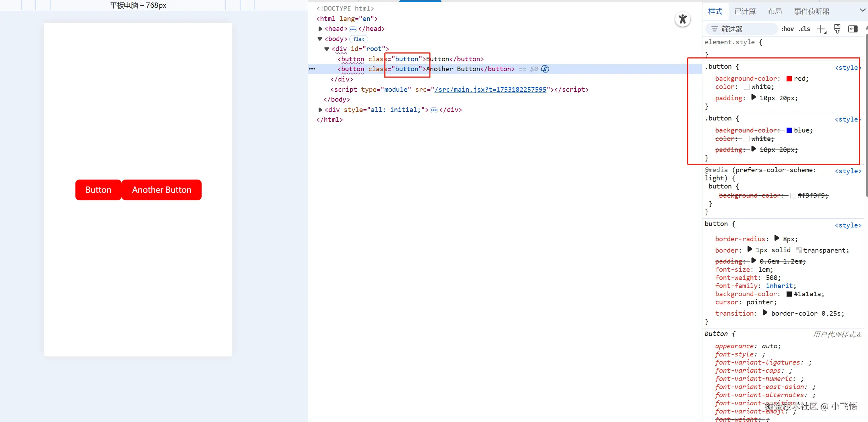Click the head ellipsis expand badge
This screenshot has height=422, width=868.
point(353,29)
